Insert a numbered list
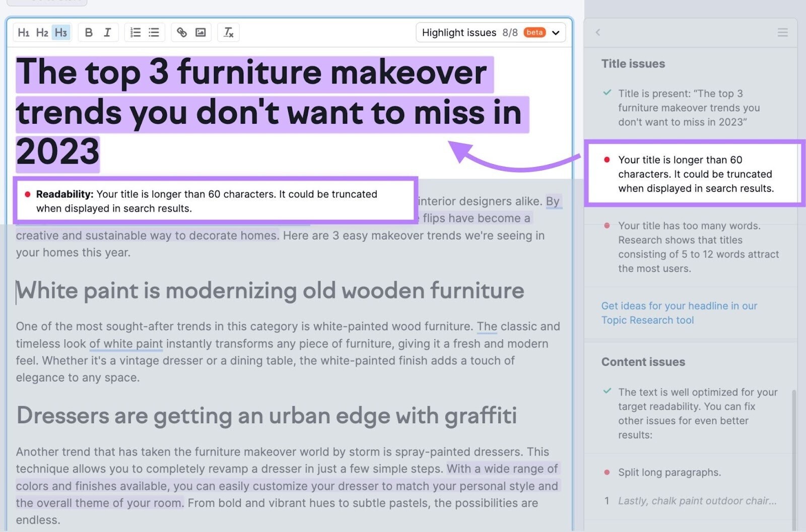 135,32
